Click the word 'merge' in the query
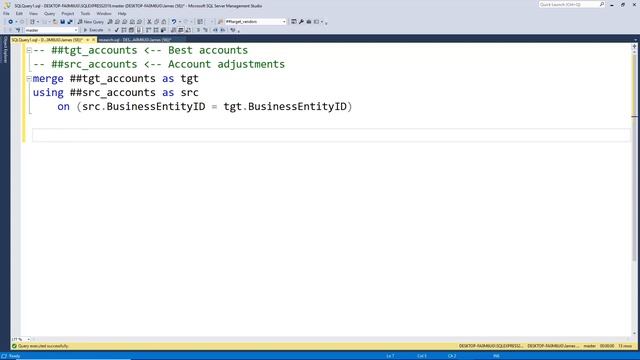This screenshot has height=360, width=640. tap(48, 78)
